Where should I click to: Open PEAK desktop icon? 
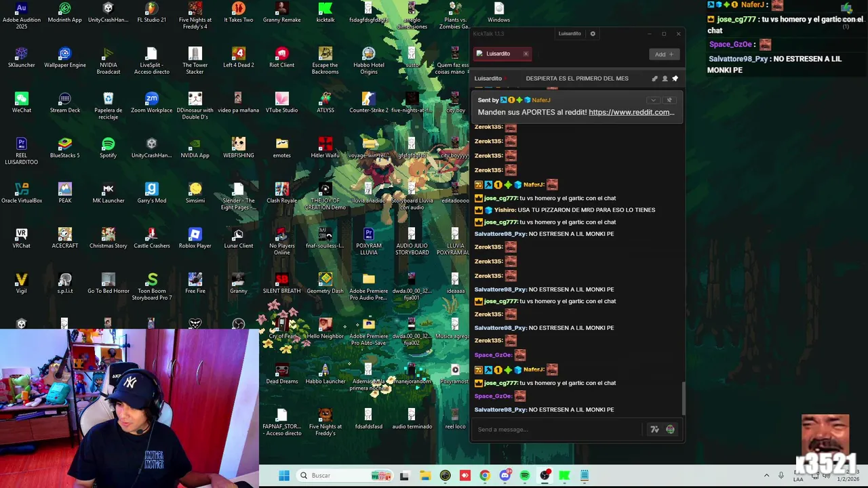pyautogui.click(x=65, y=193)
